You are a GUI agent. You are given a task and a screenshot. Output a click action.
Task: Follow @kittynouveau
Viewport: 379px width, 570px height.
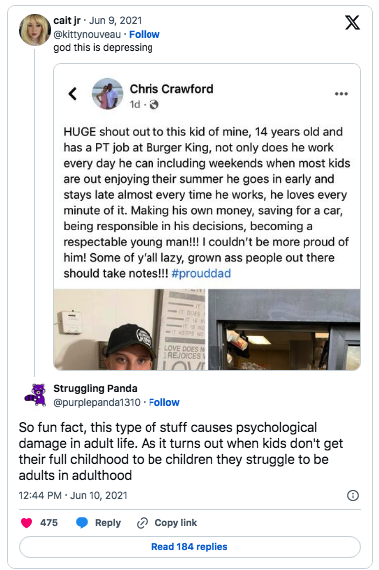144,35
